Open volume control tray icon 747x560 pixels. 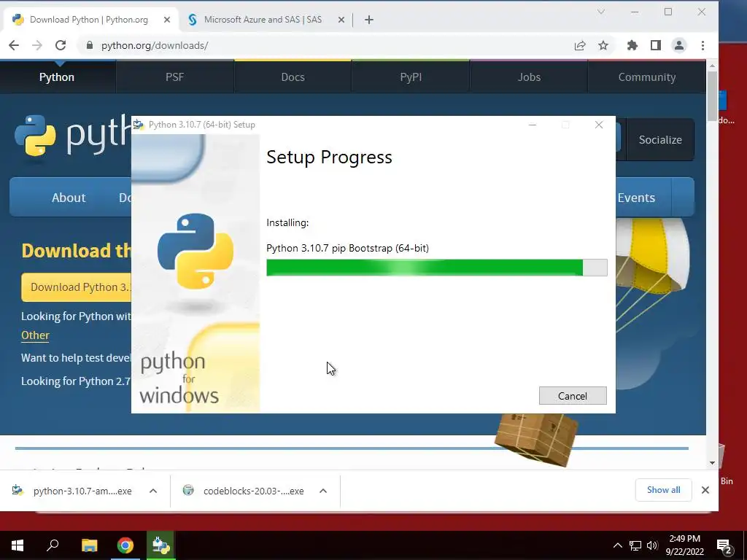click(x=652, y=545)
